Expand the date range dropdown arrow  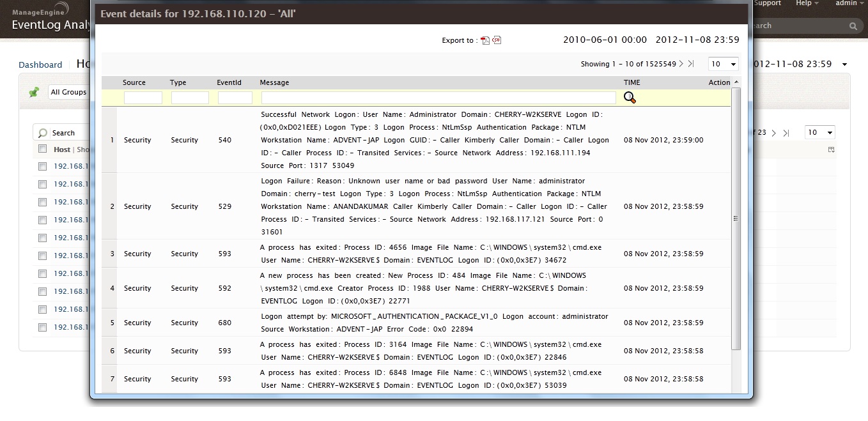pos(844,65)
